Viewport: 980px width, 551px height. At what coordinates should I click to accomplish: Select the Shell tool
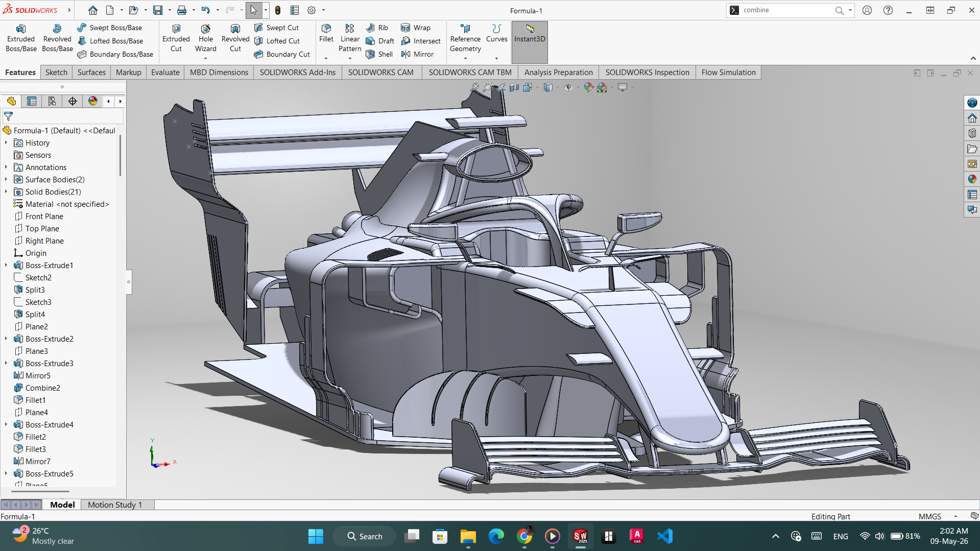379,54
